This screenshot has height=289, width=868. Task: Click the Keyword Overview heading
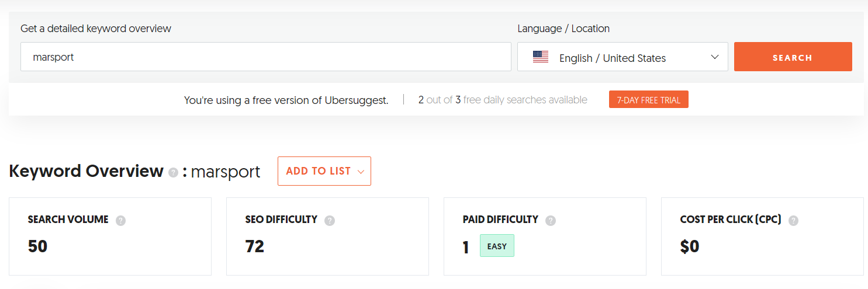(87, 171)
